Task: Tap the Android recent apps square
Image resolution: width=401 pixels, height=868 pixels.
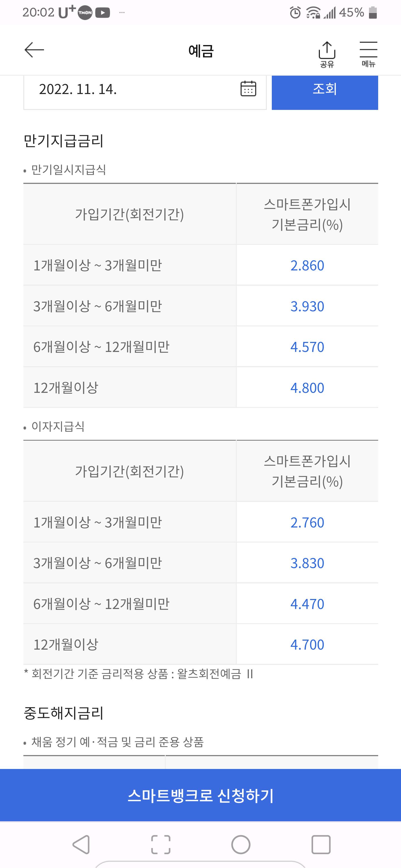Action: [321, 844]
